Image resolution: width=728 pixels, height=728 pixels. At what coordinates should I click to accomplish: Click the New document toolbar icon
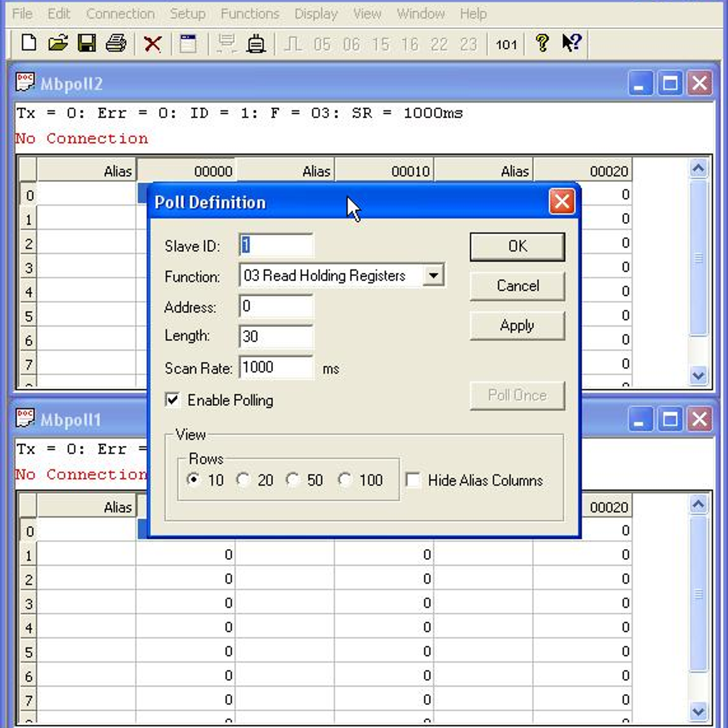[29, 43]
